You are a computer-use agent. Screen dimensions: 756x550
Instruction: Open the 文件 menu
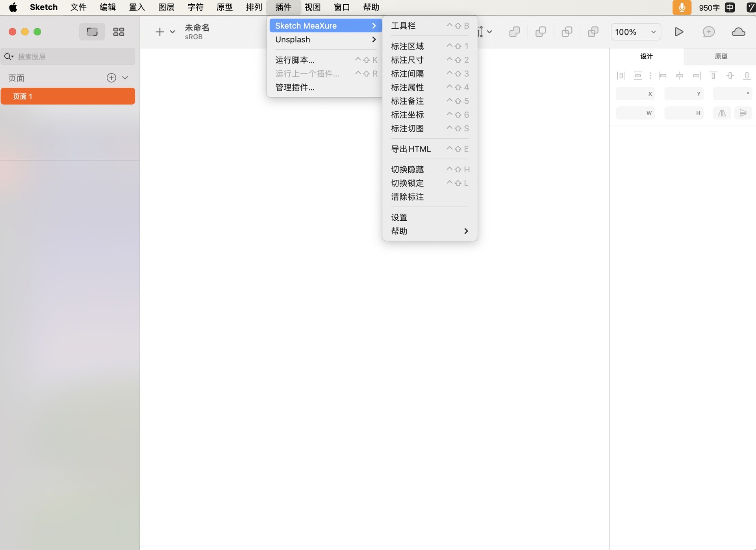78,7
